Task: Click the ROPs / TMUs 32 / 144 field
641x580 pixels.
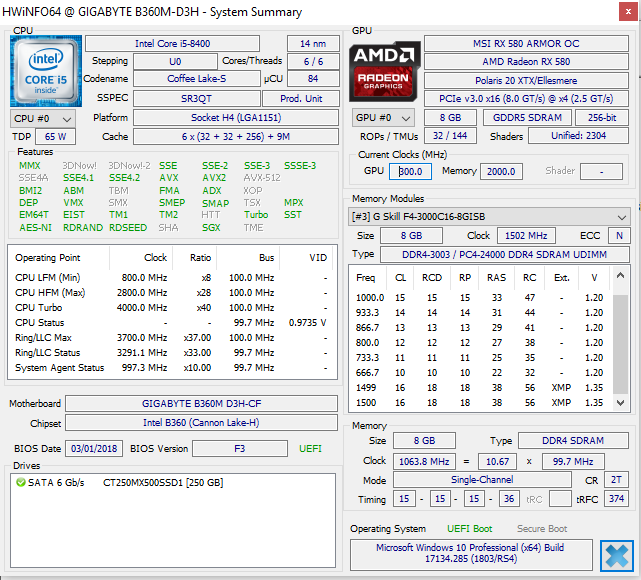Action: [450, 136]
